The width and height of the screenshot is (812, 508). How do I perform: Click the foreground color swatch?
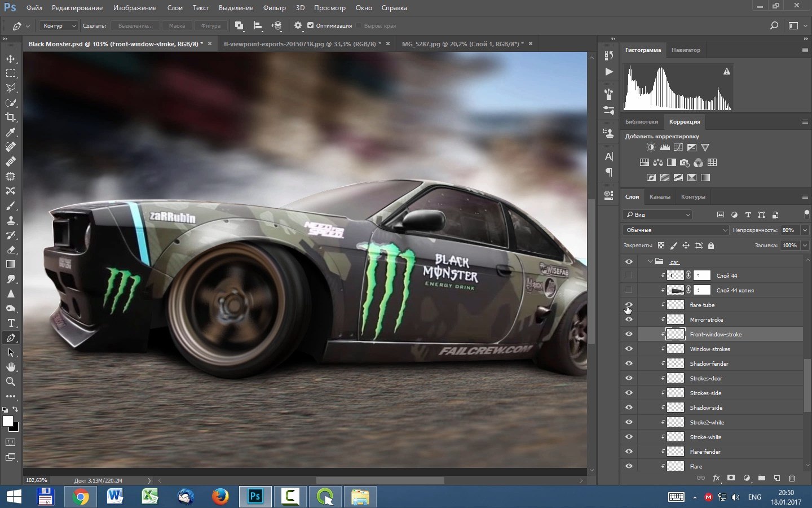pyautogui.click(x=7, y=421)
